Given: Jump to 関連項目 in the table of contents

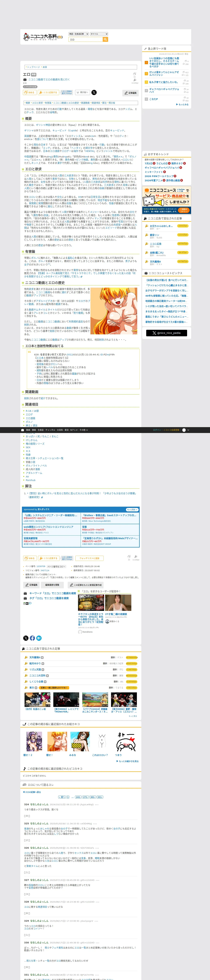Looking at the screenshot, I should click(x=96, y=103).
